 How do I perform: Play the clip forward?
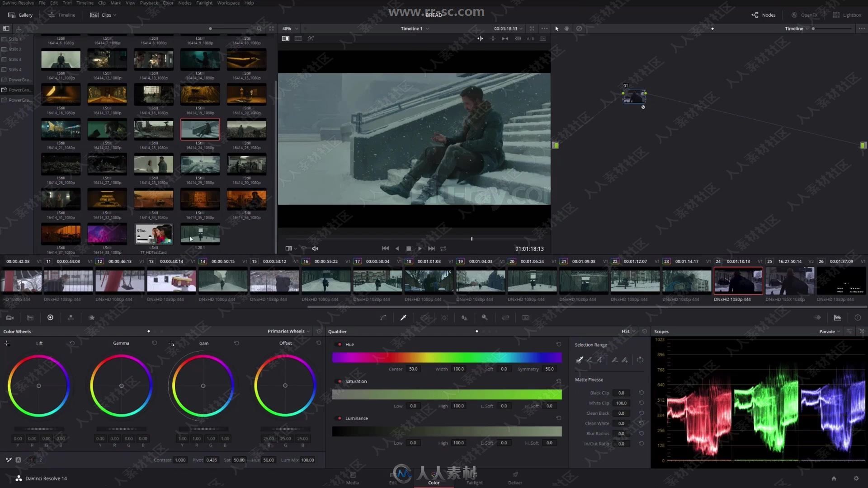420,249
